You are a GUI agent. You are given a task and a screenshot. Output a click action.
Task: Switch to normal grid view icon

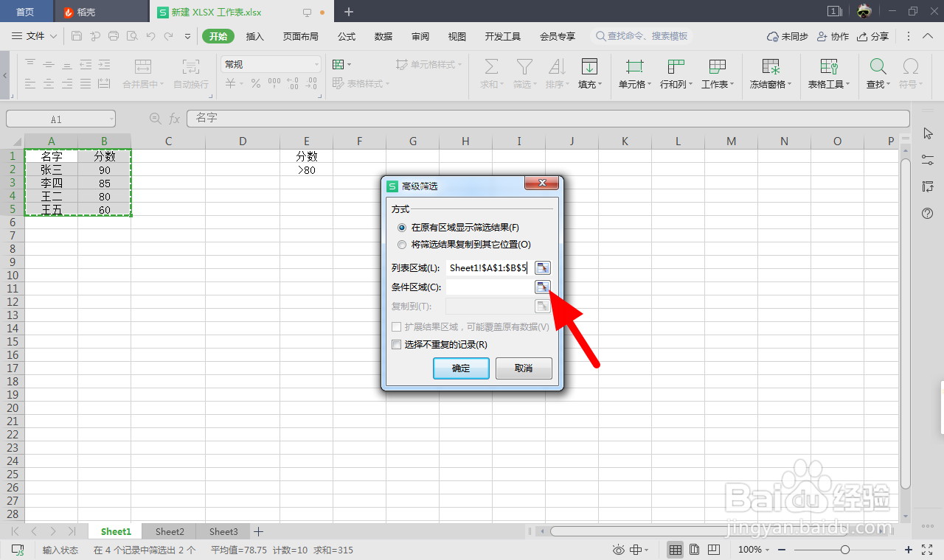tap(675, 550)
